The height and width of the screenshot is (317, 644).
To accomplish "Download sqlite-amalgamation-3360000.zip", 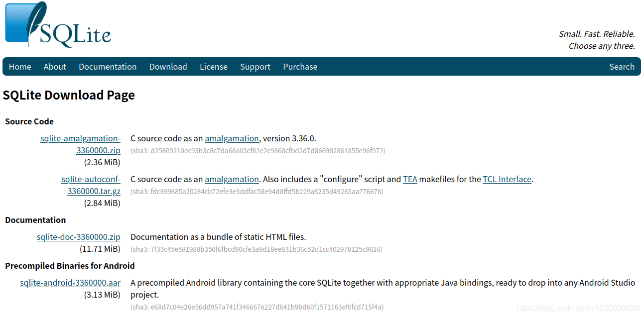I will click(81, 144).
